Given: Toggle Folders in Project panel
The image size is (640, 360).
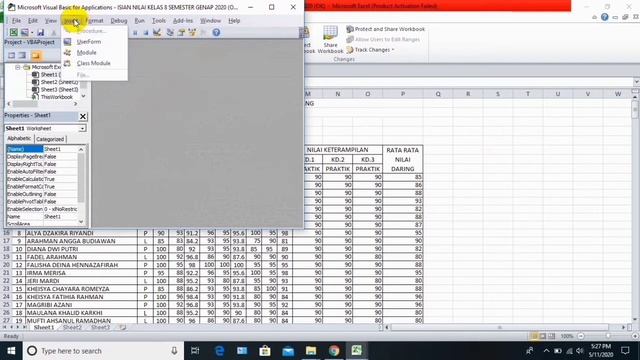Looking at the screenshot, I should (36, 56).
